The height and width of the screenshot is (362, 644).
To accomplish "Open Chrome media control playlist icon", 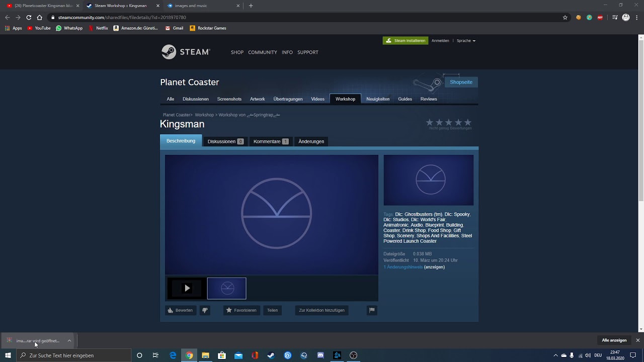I will point(615,18).
